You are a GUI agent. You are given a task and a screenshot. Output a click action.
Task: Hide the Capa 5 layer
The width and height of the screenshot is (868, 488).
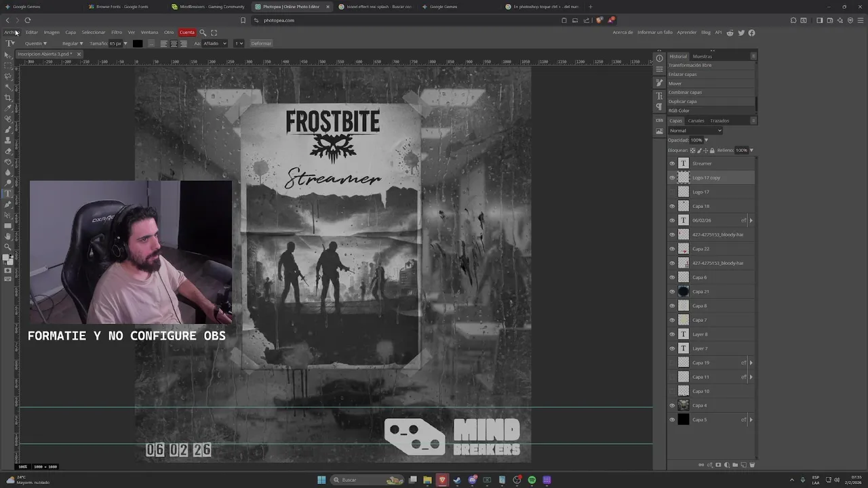coord(672,420)
